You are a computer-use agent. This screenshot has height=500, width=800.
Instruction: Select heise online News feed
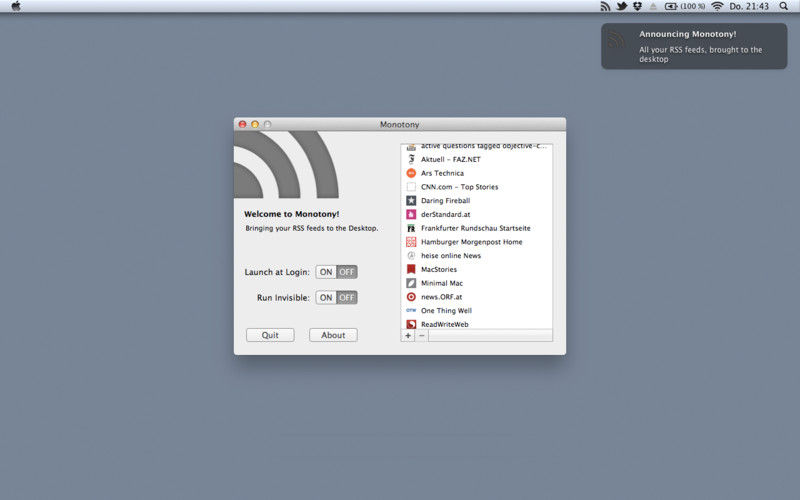coord(477,256)
